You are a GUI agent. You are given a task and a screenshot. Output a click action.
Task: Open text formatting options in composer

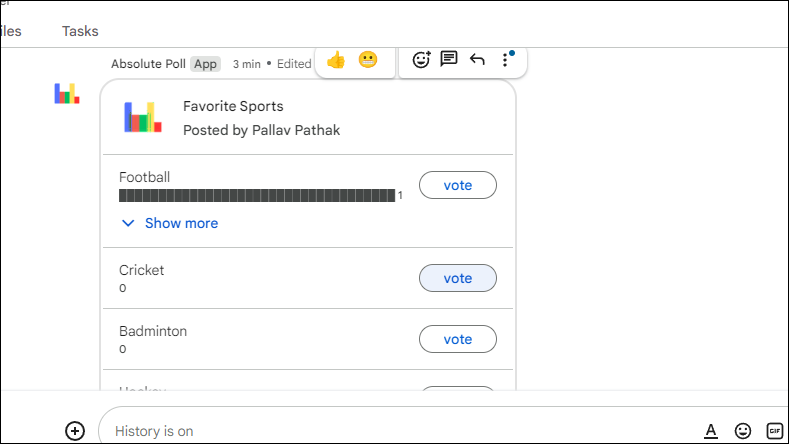pos(711,431)
